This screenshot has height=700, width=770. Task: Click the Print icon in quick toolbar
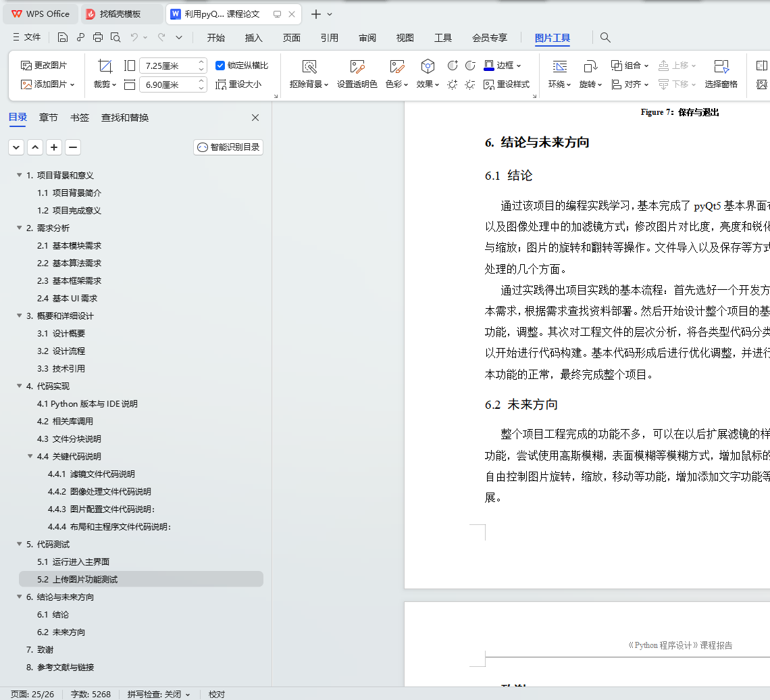pos(98,37)
